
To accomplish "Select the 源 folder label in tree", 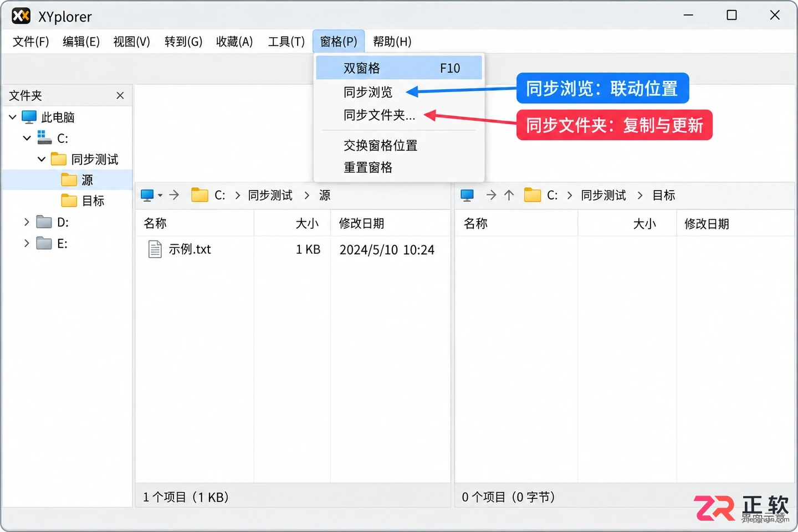I will click(87, 180).
